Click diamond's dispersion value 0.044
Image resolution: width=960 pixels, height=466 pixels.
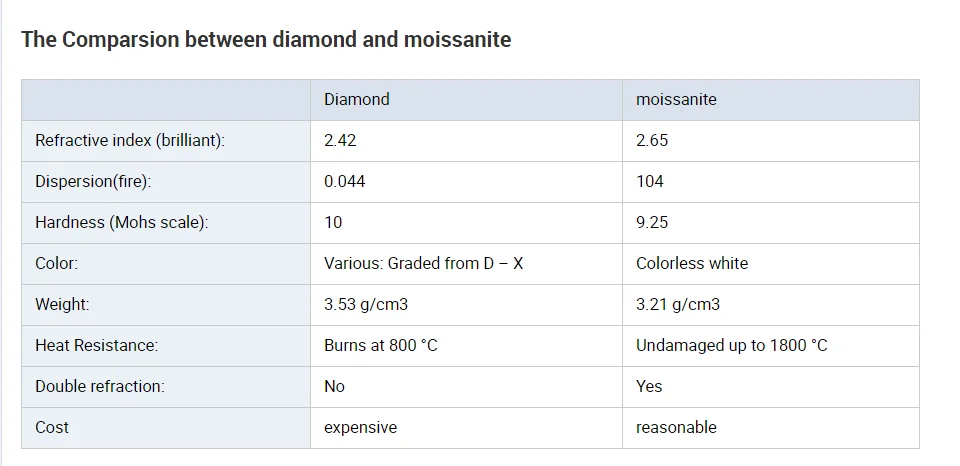pos(345,182)
